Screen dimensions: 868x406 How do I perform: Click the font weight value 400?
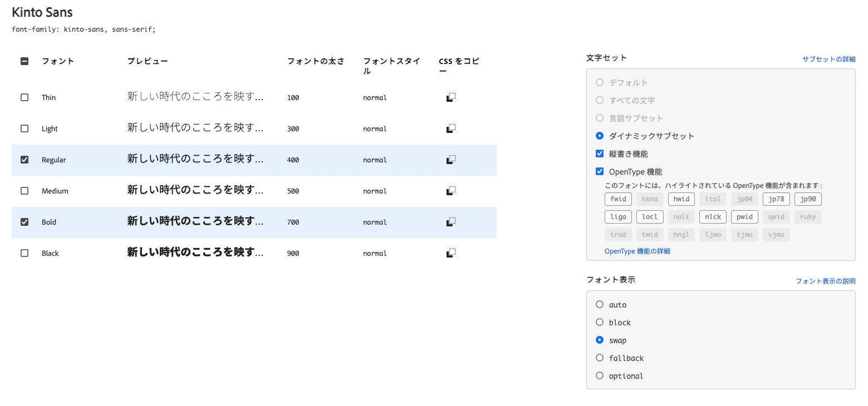pos(293,160)
